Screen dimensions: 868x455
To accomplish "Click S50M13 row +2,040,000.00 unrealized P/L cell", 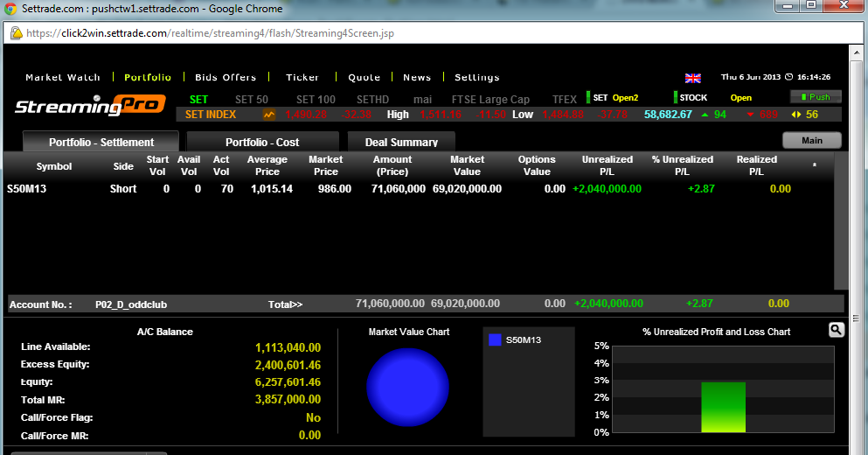I will coord(607,189).
